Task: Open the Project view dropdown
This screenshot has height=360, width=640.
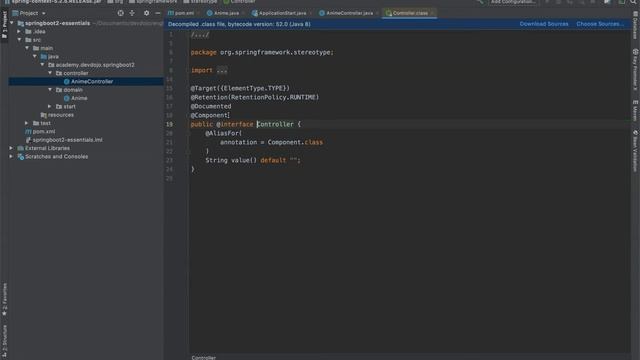Action: click(29, 13)
